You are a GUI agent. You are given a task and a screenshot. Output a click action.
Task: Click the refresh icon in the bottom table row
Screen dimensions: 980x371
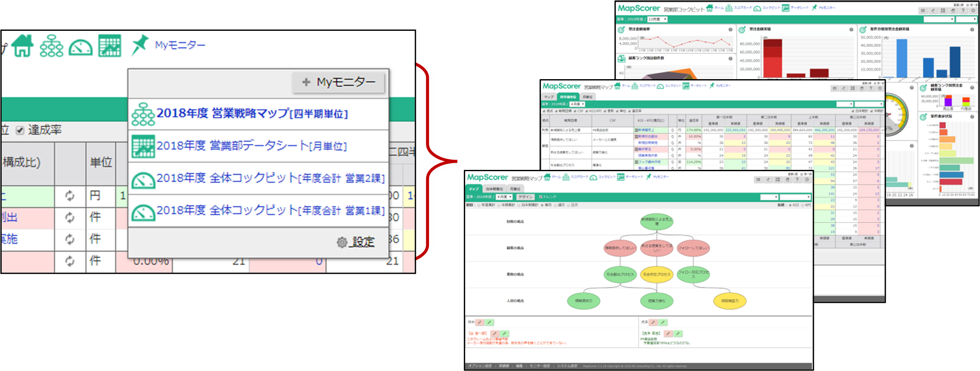click(x=70, y=261)
